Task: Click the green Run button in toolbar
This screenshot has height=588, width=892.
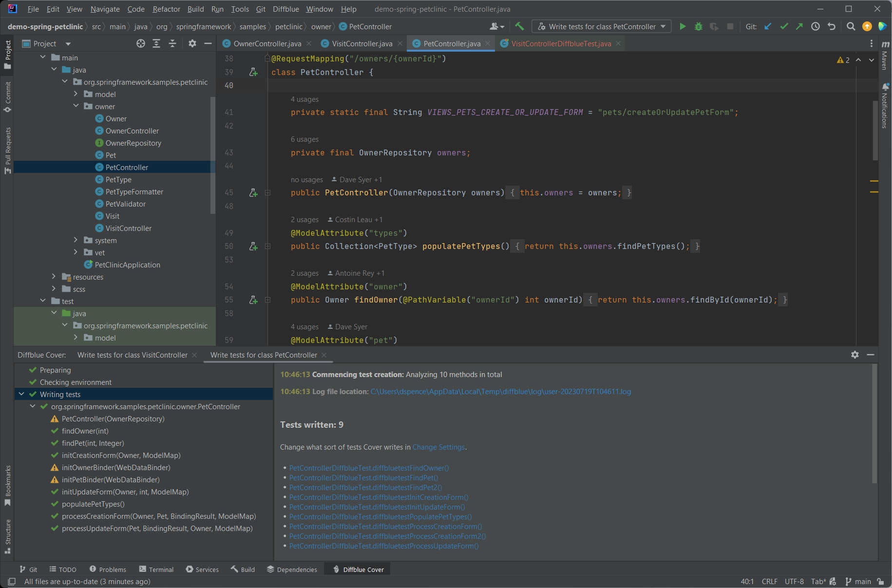Action: pos(683,27)
